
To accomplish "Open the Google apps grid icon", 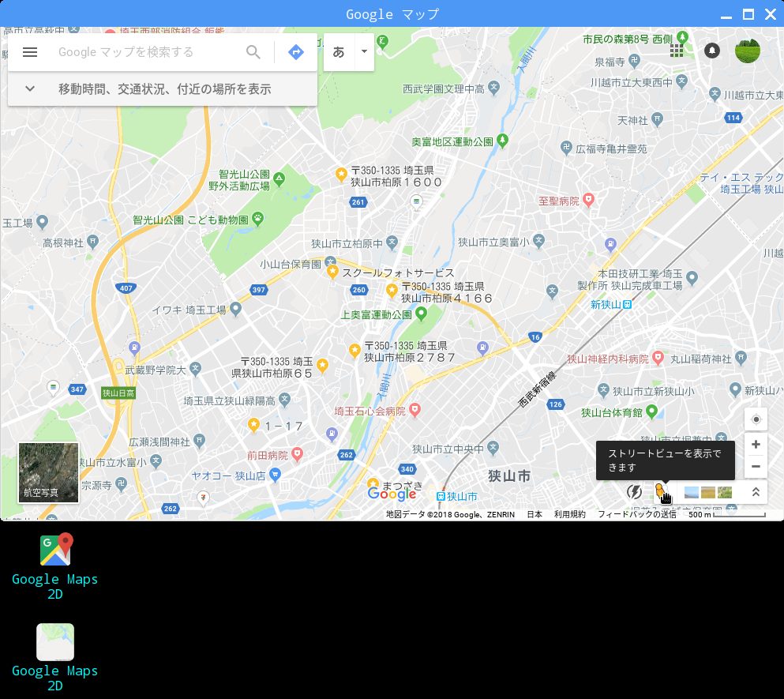I will point(677,51).
